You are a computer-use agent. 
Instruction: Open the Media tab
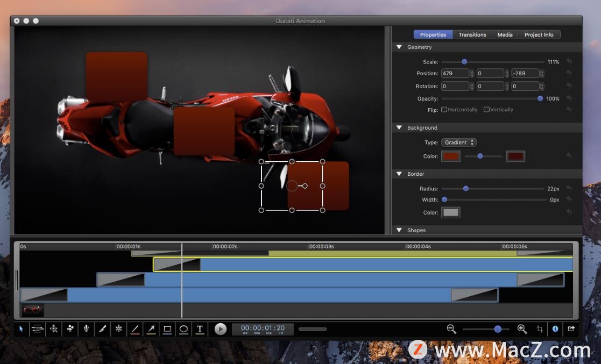pos(505,34)
